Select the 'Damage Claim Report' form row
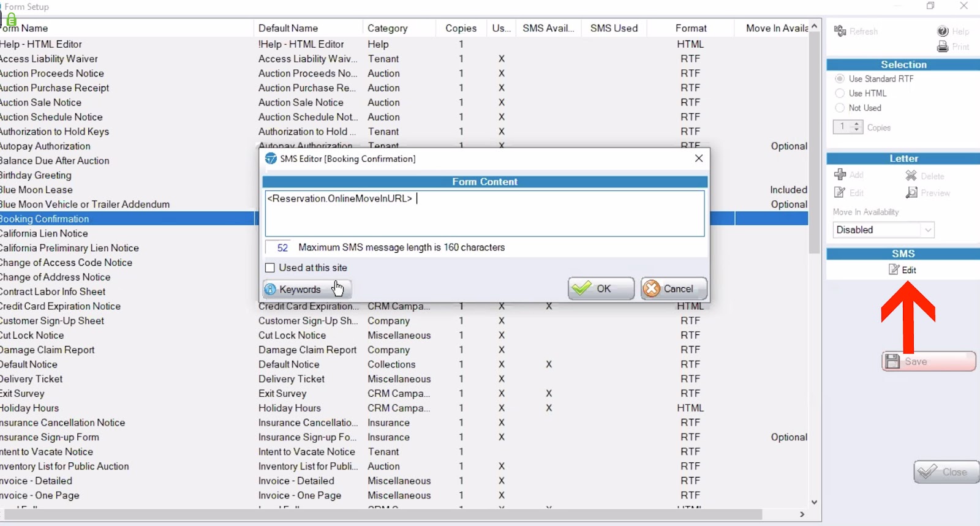This screenshot has width=980, height=526. point(404,350)
